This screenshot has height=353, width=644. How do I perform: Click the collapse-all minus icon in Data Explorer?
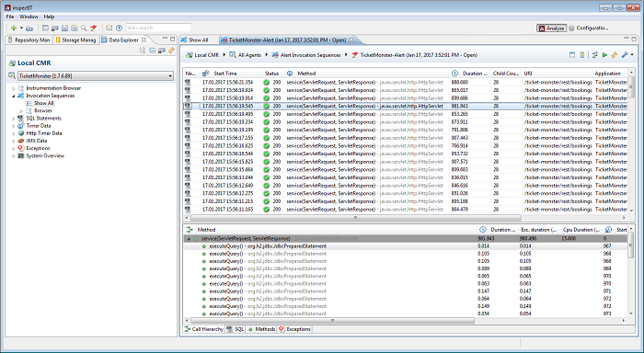point(152,51)
